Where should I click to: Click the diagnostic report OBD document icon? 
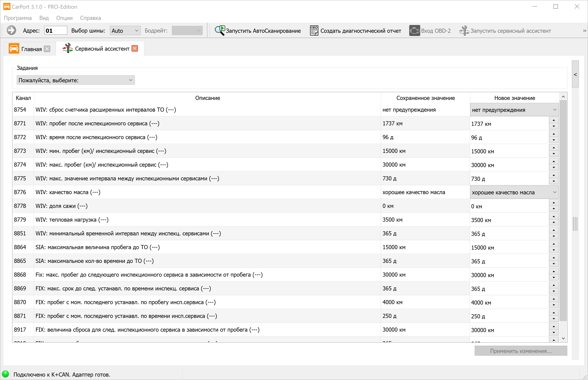click(314, 31)
